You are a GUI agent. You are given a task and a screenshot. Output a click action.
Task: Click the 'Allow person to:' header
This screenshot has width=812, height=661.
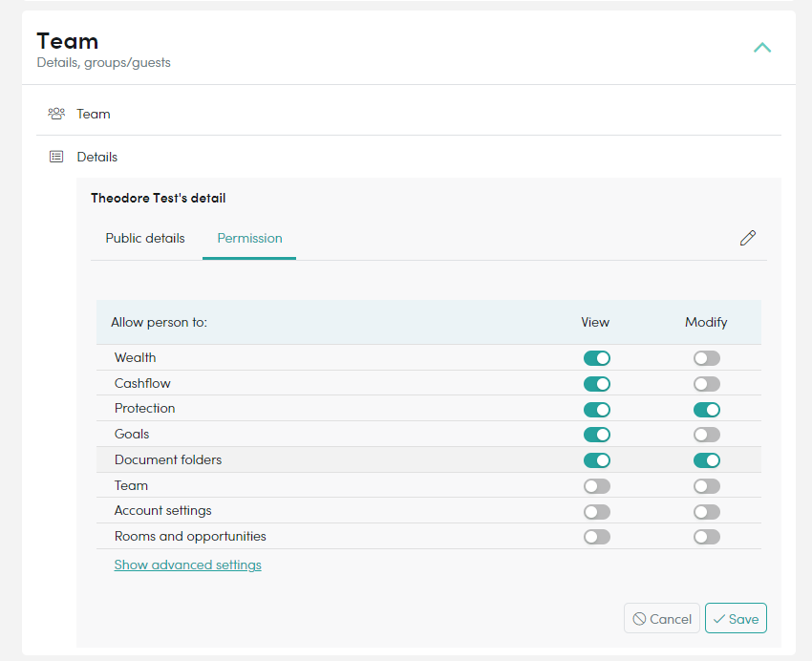(x=159, y=323)
